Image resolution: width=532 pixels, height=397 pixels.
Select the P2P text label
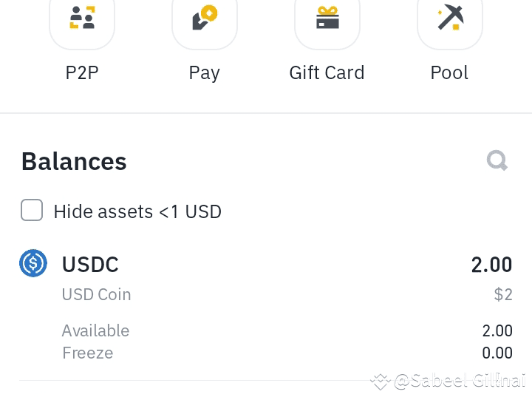(82, 72)
